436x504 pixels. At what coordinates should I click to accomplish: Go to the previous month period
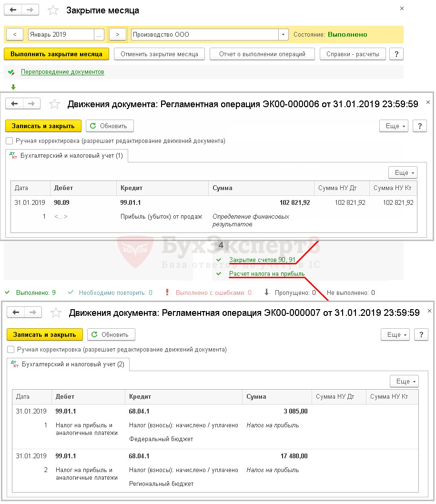(x=15, y=34)
